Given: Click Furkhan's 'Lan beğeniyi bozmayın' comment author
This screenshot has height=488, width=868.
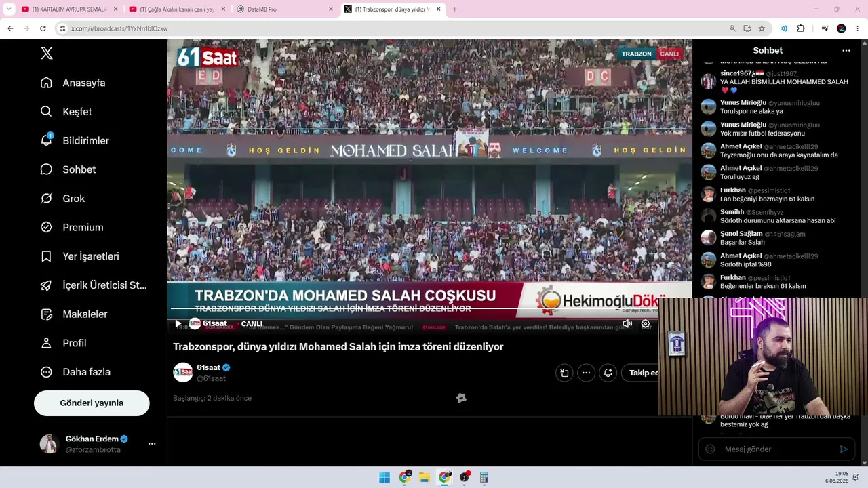Looking at the screenshot, I should point(733,190).
